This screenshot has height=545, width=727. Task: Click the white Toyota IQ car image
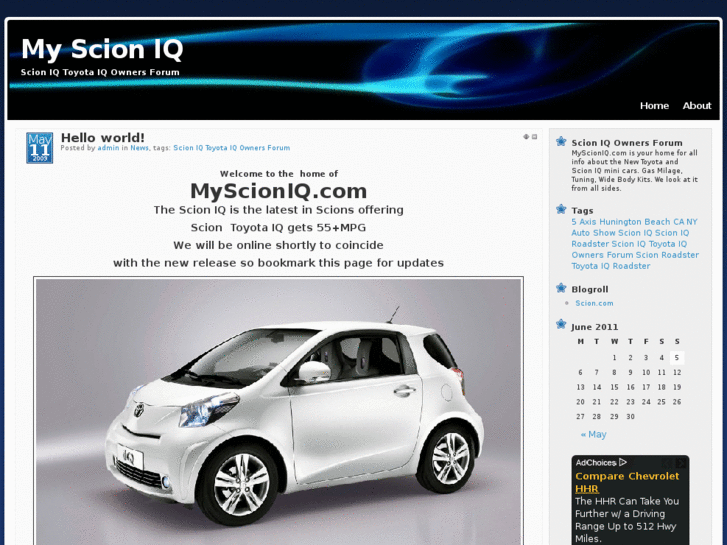(279, 411)
